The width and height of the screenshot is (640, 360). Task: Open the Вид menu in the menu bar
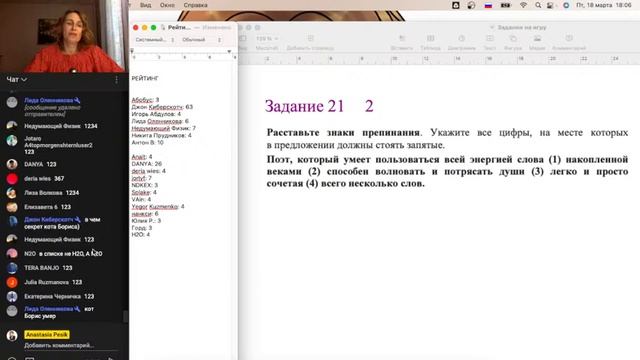click(145, 5)
